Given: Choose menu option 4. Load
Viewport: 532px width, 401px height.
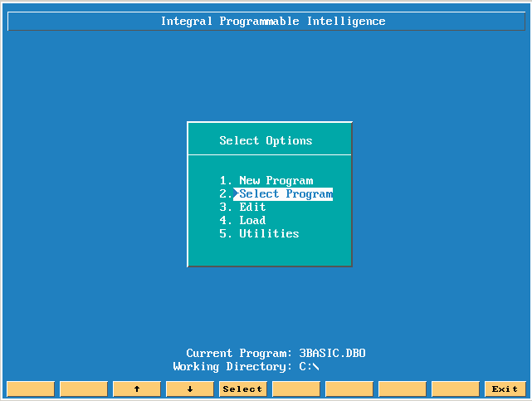Looking at the screenshot, I should [242, 220].
